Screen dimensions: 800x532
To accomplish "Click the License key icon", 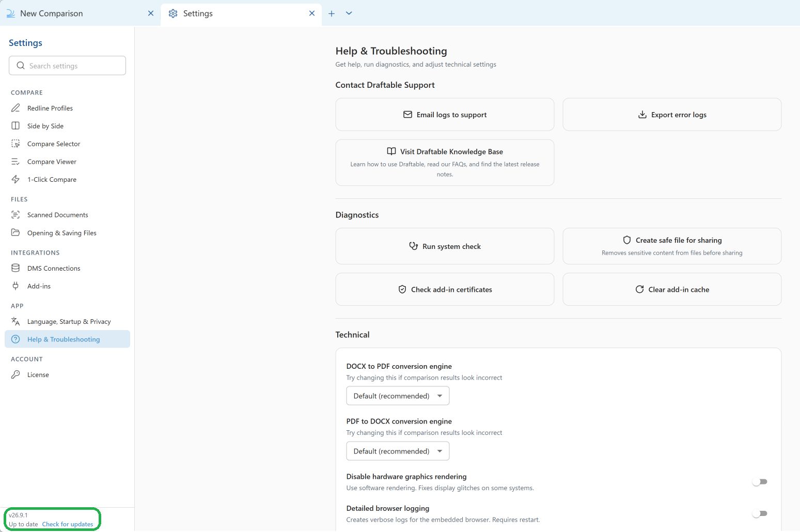I will point(15,374).
